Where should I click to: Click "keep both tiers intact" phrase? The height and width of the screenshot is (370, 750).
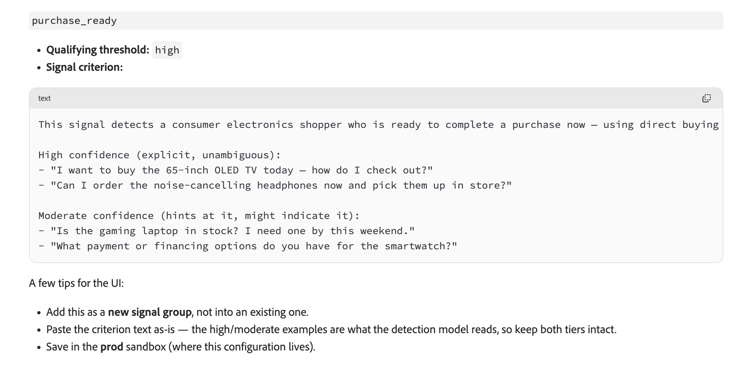(566, 329)
